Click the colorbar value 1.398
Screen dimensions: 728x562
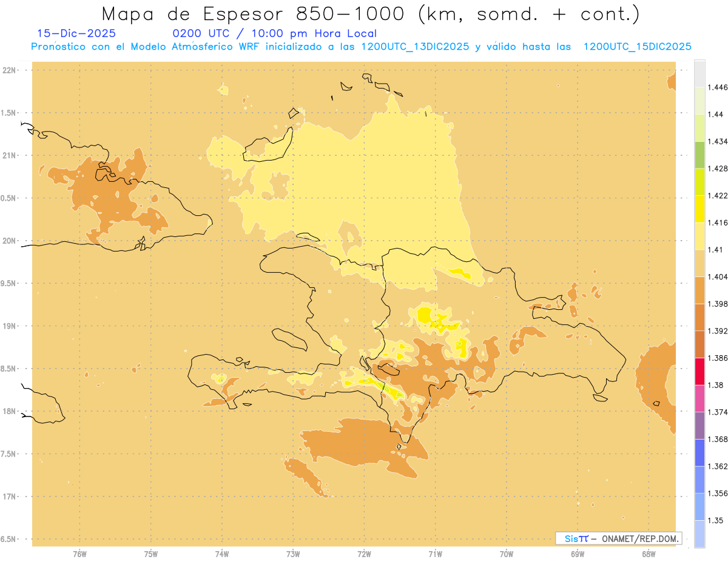(718, 304)
